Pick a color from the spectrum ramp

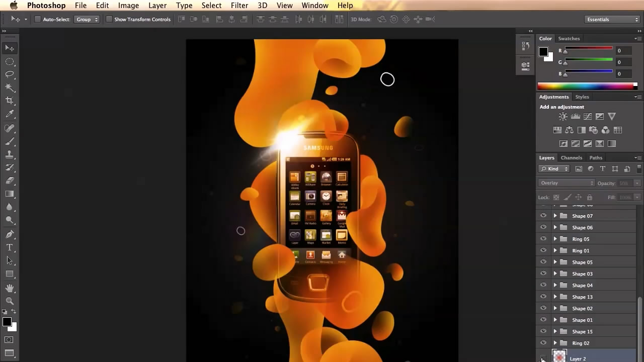(587, 86)
